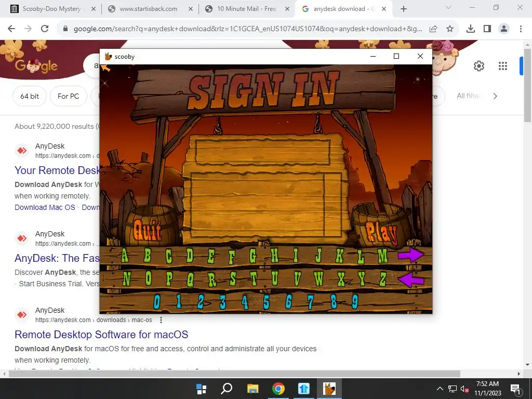Open clock showing 7:52 AM
The image size is (532, 399).
tap(487, 389)
